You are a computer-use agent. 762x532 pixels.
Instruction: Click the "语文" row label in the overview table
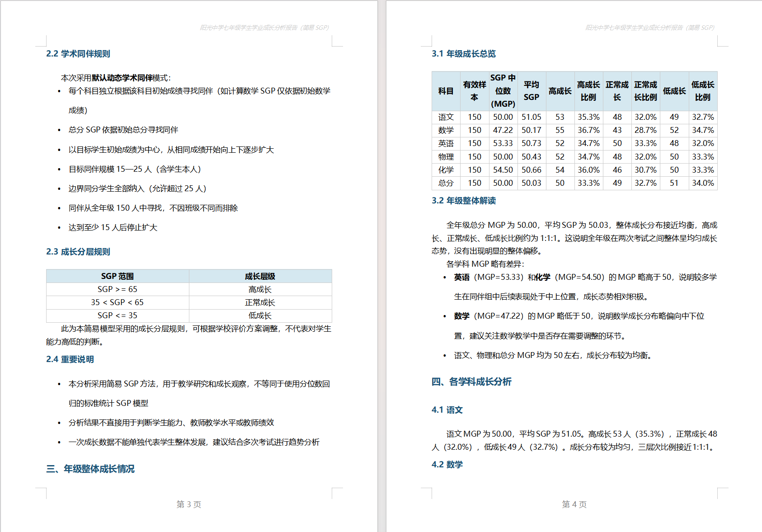point(446,117)
